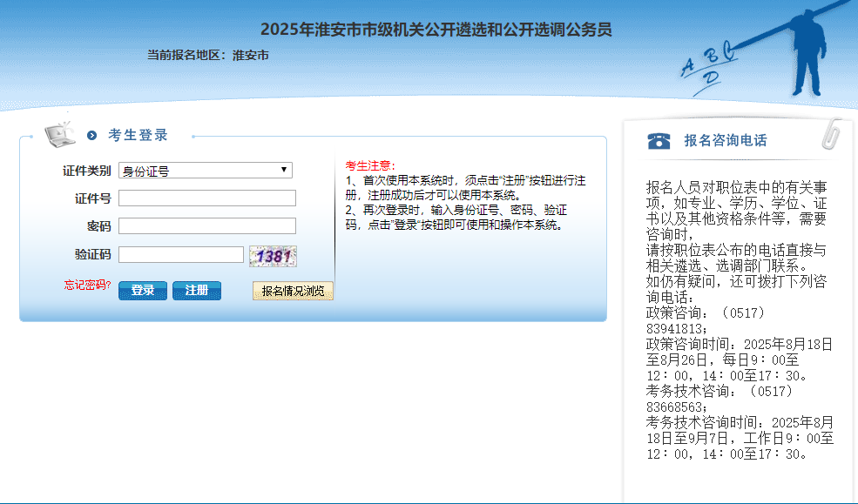Open the 证件类别 dropdown showing 身份证号
The width and height of the screenshot is (858, 504).
click(x=206, y=171)
